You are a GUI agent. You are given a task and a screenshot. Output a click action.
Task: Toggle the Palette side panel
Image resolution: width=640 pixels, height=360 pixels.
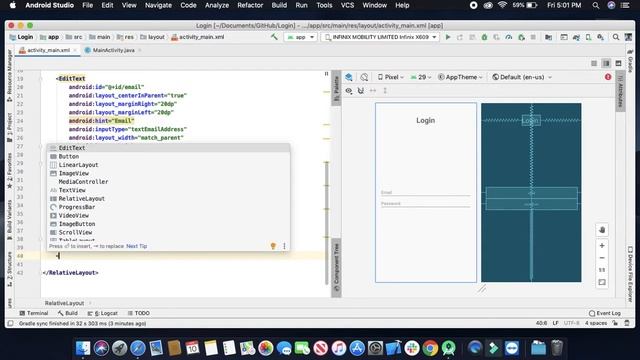click(x=336, y=89)
